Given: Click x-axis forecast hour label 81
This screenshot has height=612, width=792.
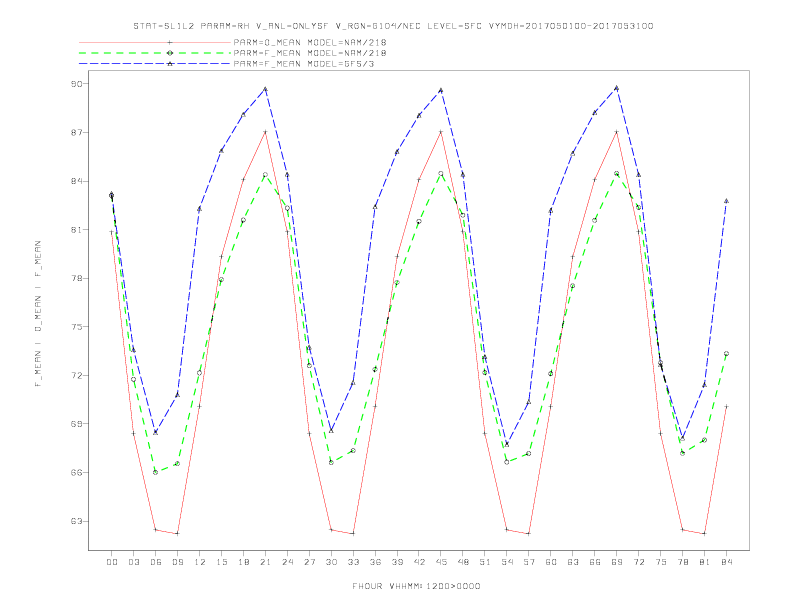Looking at the screenshot, I should [x=705, y=562].
